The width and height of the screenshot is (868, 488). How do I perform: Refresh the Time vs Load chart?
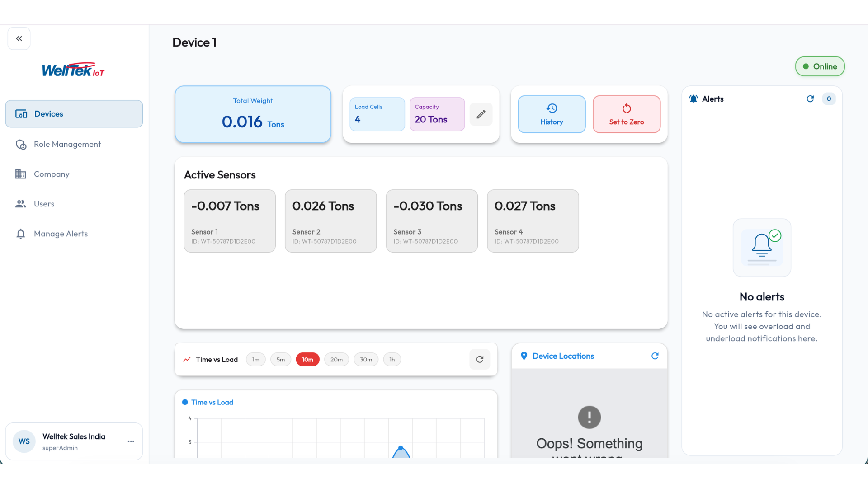pyautogui.click(x=480, y=360)
